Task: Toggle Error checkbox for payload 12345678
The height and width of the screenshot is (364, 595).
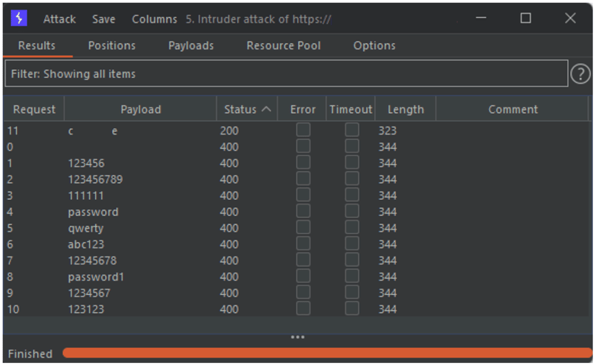Action: [x=303, y=260]
